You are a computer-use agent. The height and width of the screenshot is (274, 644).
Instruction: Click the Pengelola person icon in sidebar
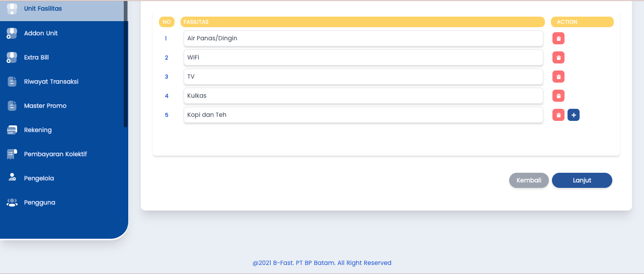click(12, 178)
